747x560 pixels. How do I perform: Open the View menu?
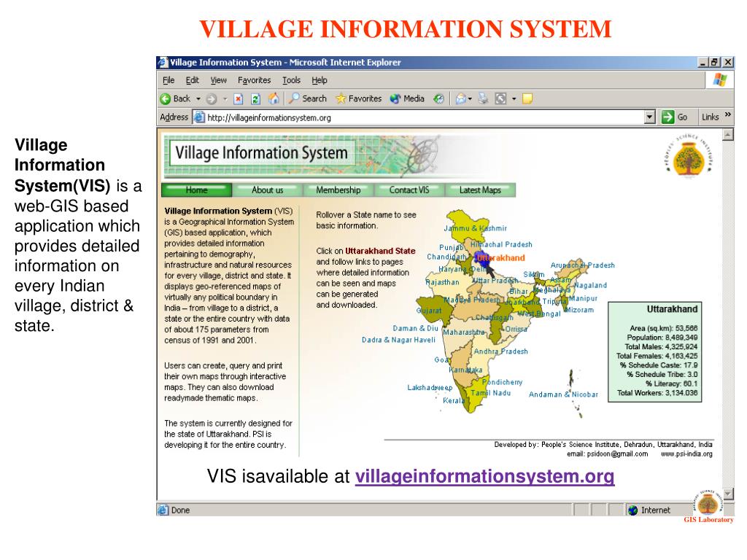coord(219,80)
